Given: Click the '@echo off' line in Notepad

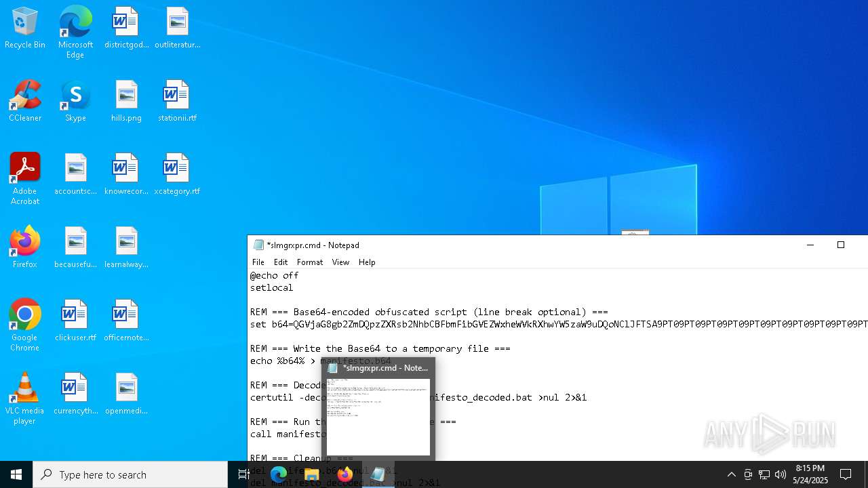Looking at the screenshot, I should [274, 275].
